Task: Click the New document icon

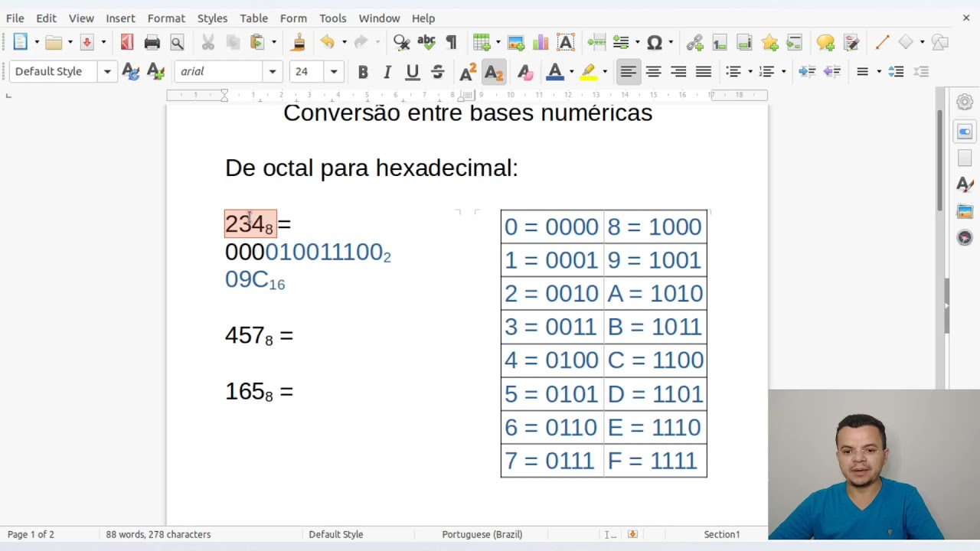Action: (x=21, y=42)
